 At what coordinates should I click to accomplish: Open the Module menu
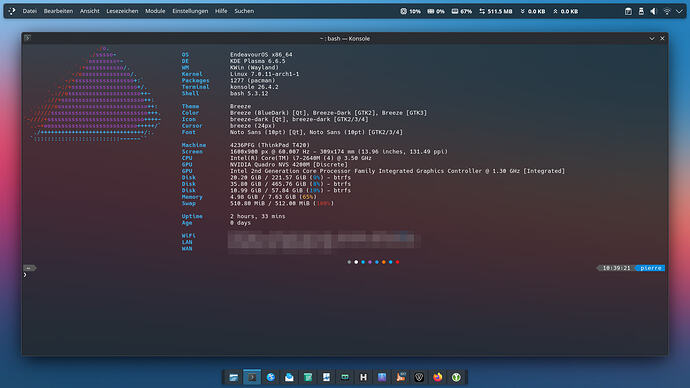point(155,11)
